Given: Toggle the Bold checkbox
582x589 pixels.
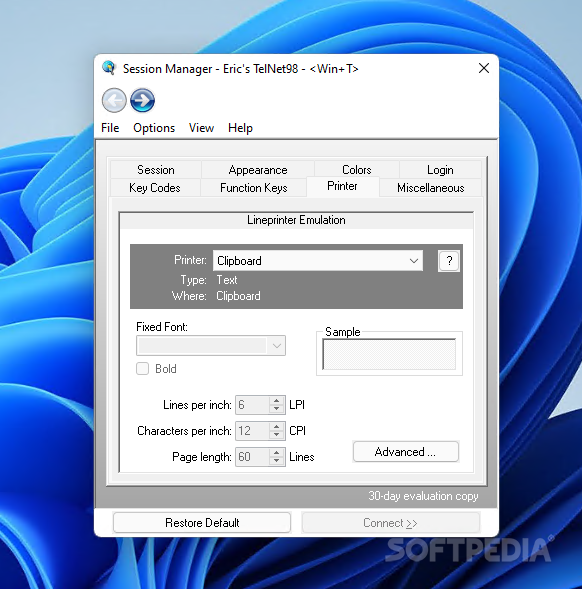Looking at the screenshot, I should tap(142, 369).
